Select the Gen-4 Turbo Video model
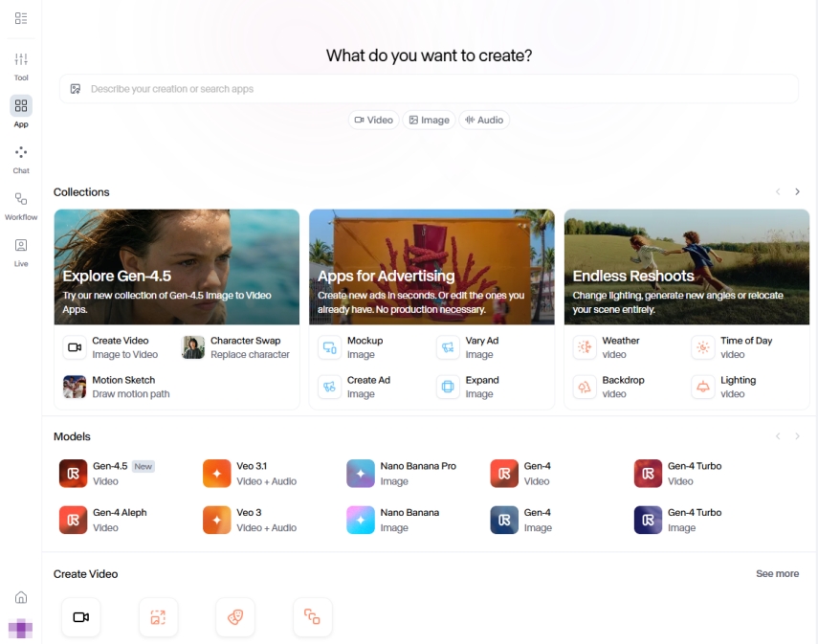Image resolution: width=818 pixels, height=644 pixels. (x=678, y=474)
